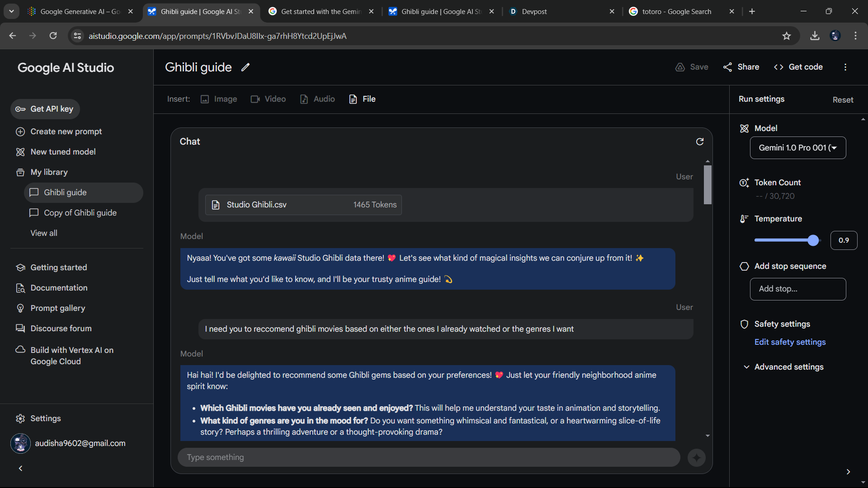
Task: Insert an Image into the prompt
Action: [219, 99]
